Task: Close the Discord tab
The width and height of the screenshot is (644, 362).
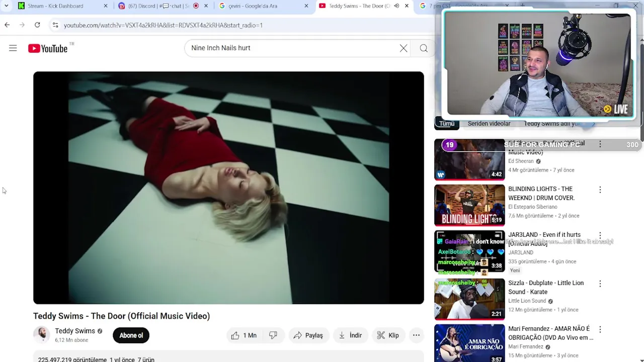Action: coord(206,6)
